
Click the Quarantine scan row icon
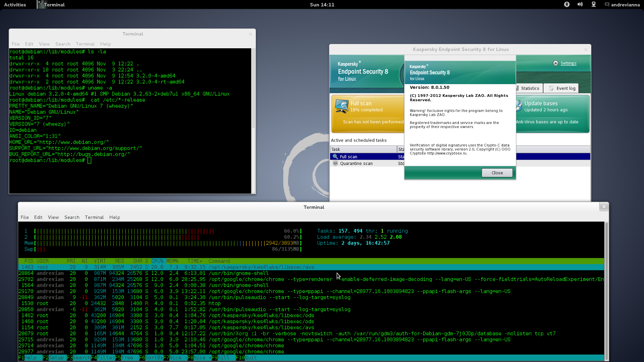point(335,163)
